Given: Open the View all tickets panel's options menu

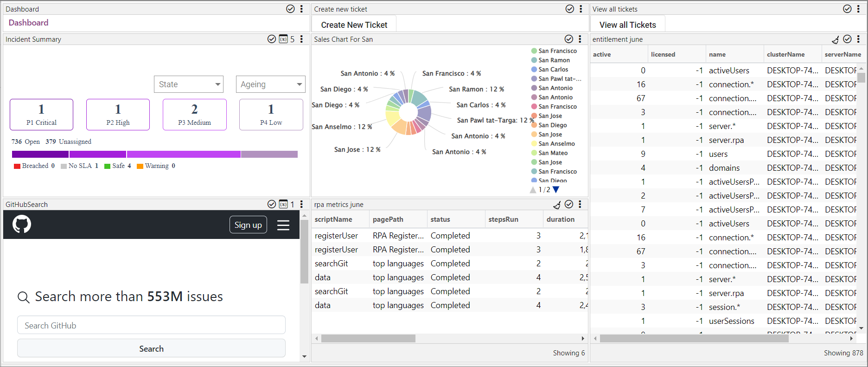Looking at the screenshot, I should [858, 9].
